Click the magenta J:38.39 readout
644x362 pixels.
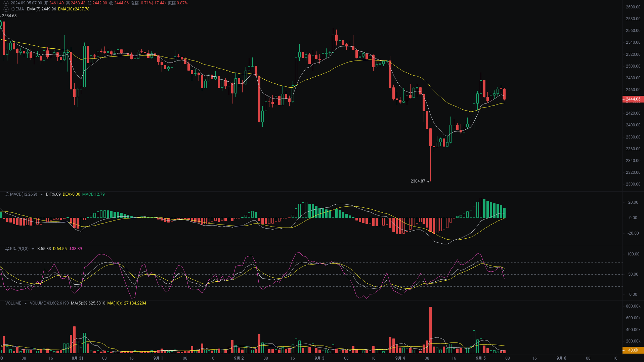click(x=75, y=249)
